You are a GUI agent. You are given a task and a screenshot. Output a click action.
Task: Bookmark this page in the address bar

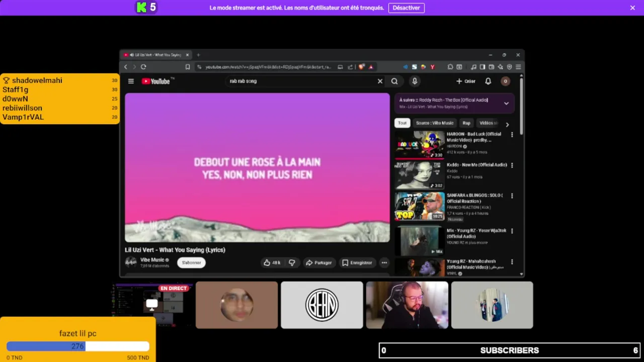click(188, 67)
